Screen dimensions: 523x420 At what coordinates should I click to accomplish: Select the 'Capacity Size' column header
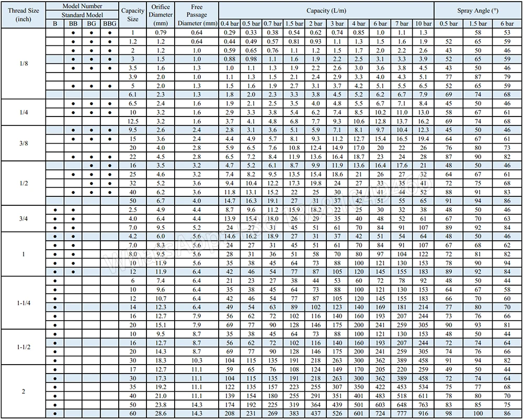click(132, 15)
